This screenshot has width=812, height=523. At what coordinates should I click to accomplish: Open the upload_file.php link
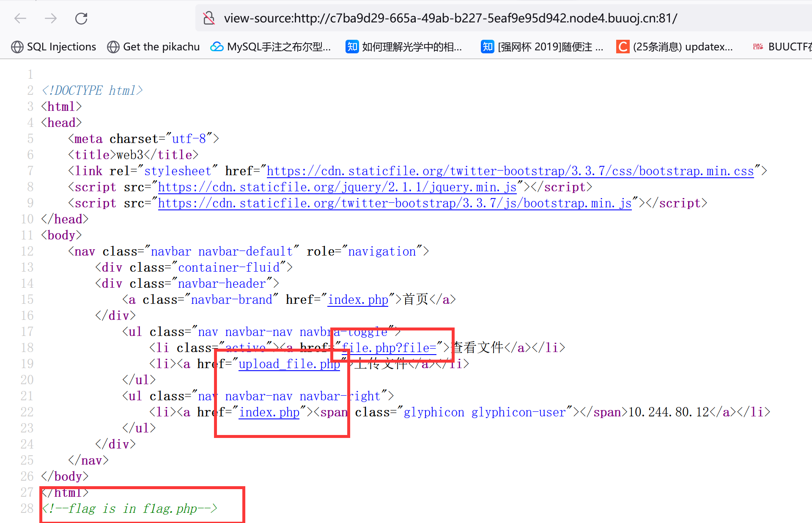pos(289,364)
